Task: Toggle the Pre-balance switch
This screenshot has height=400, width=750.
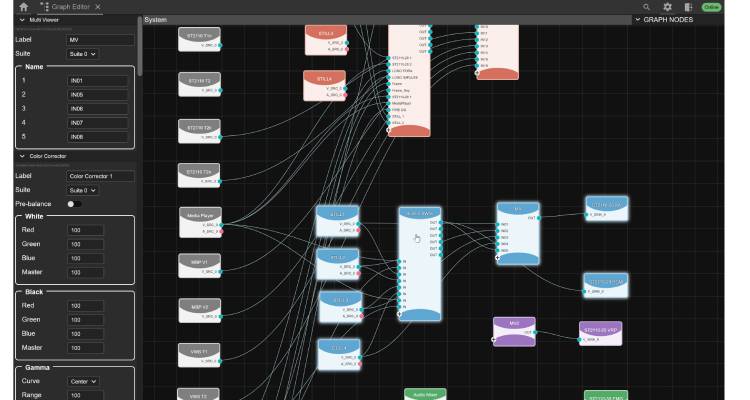Action: [73, 204]
